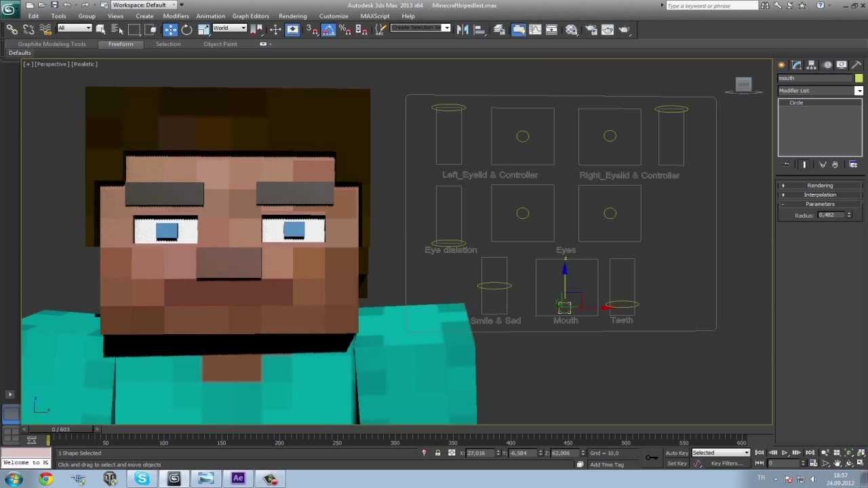Open the Material Editor
Viewport: 868px width, 488px height.
tap(572, 29)
